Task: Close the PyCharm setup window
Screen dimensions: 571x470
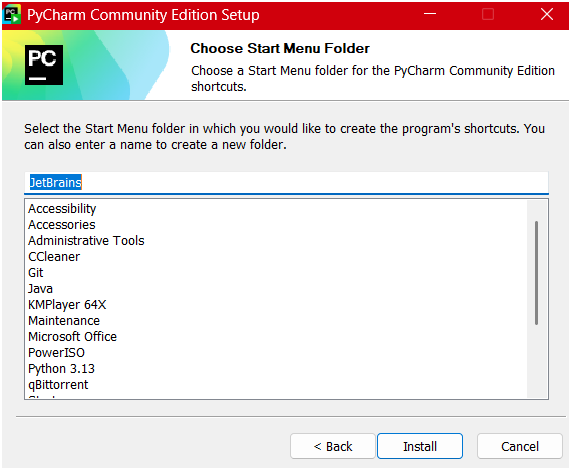Action: pyautogui.click(x=547, y=15)
